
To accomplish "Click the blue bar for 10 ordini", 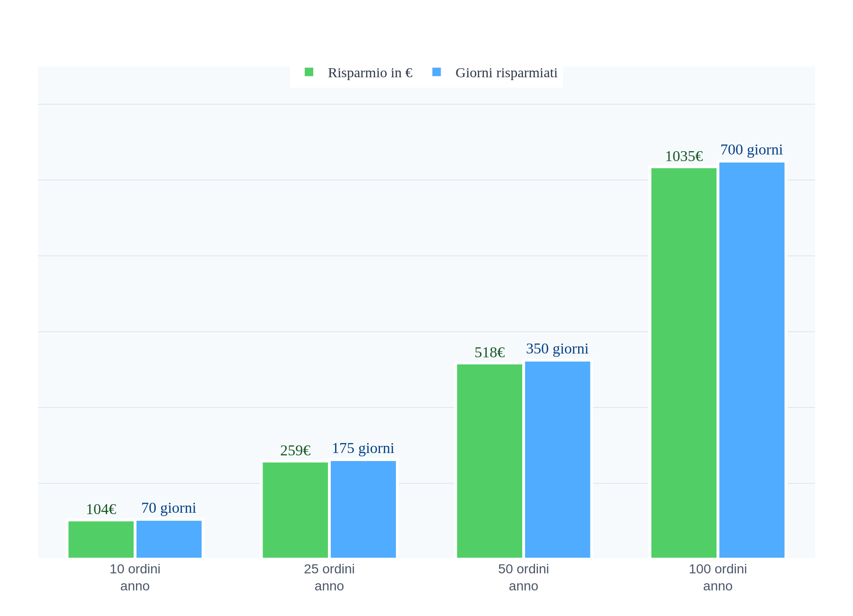I will click(169, 539).
